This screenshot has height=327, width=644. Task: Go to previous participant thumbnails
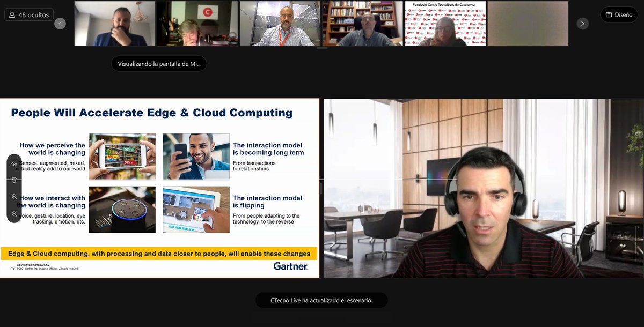pos(60,24)
